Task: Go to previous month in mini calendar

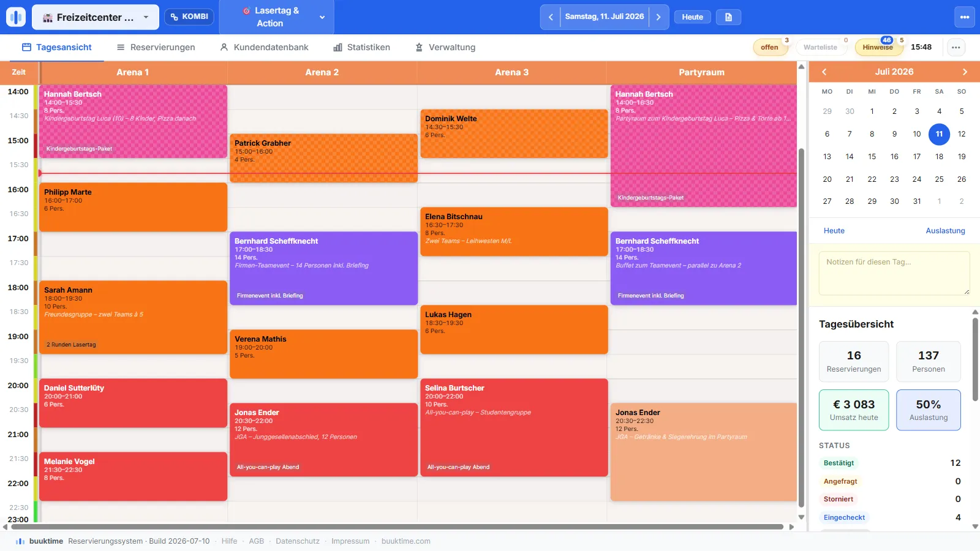Action: coord(824,72)
